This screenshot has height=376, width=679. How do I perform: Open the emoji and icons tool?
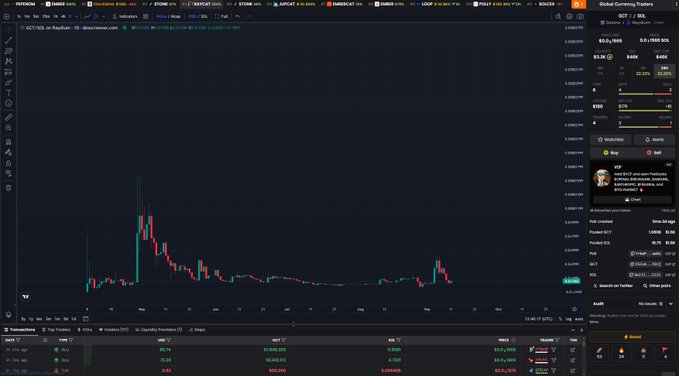click(8, 103)
